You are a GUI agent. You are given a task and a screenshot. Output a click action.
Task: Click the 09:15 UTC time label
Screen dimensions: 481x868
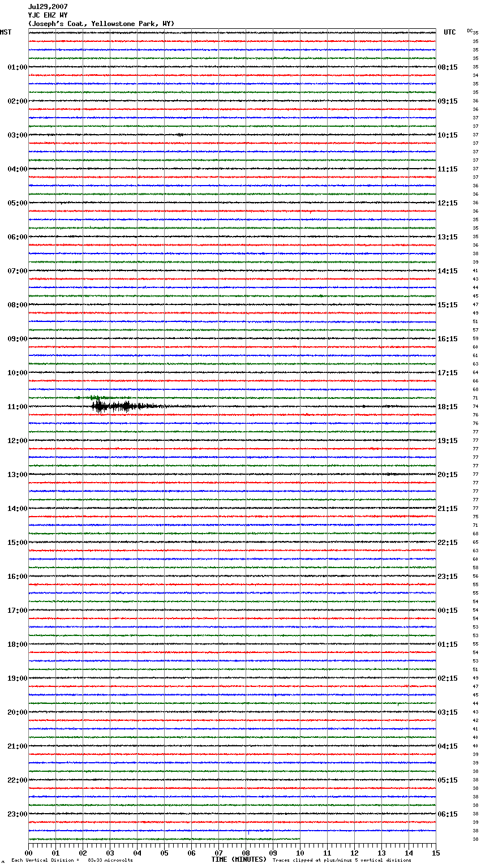click(x=448, y=101)
